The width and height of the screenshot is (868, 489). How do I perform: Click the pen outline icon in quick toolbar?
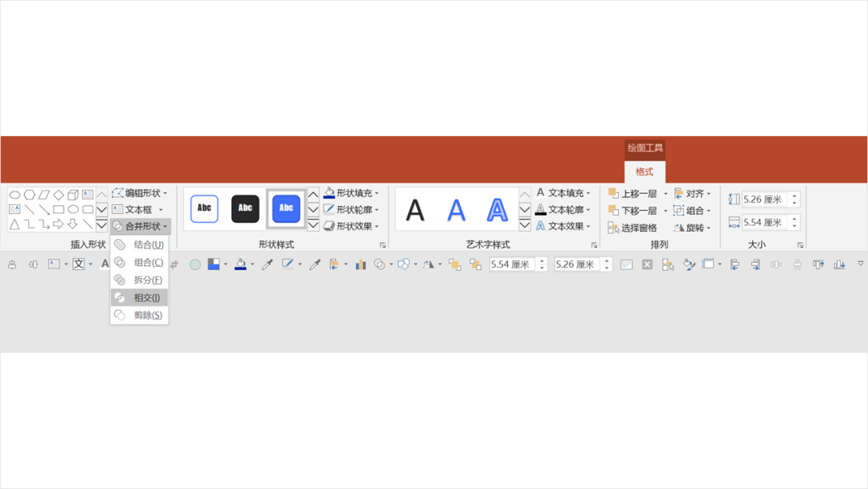pos(287,264)
